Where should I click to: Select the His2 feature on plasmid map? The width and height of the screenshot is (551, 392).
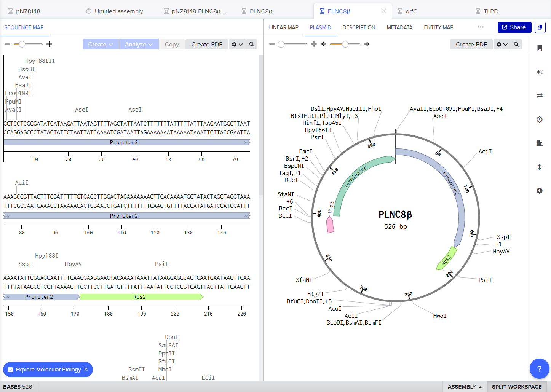coord(330,225)
